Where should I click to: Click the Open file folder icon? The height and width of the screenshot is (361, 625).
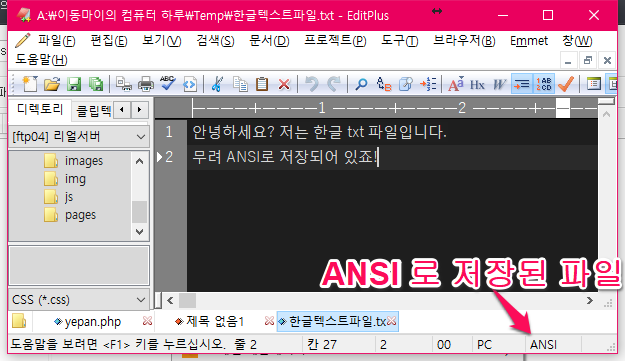click(52, 84)
